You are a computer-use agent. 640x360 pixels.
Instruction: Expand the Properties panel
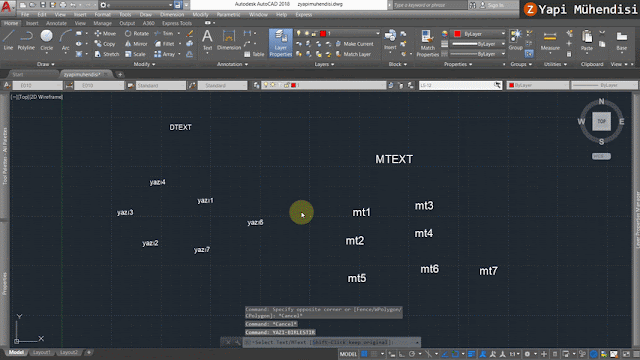(458, 64)
